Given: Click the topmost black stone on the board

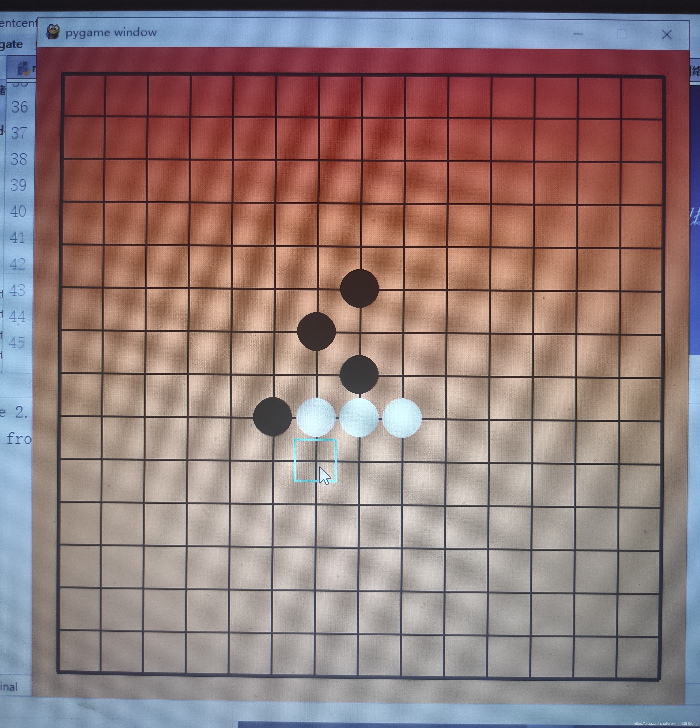Looking at the screenshot, I should [x=360, y=289].
